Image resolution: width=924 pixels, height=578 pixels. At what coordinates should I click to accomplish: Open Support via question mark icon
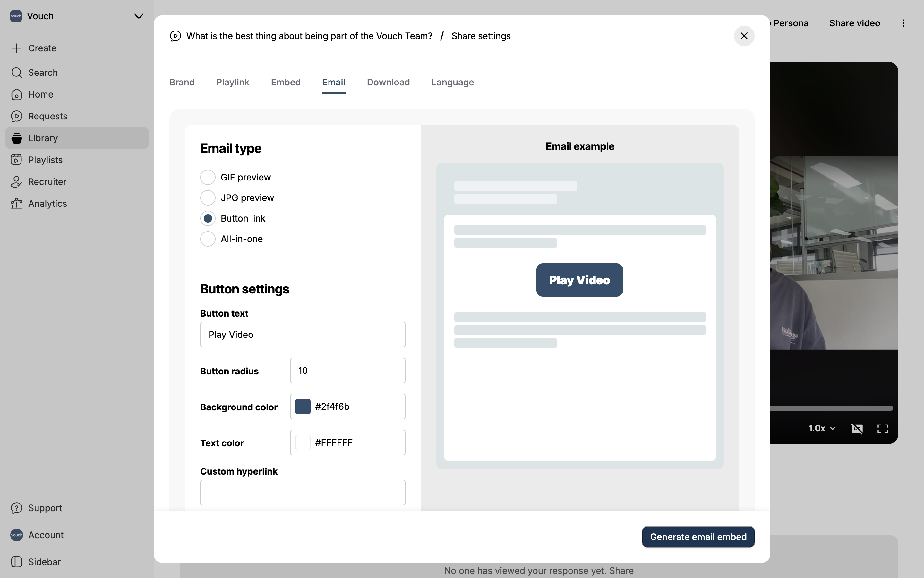click(16, 508)
